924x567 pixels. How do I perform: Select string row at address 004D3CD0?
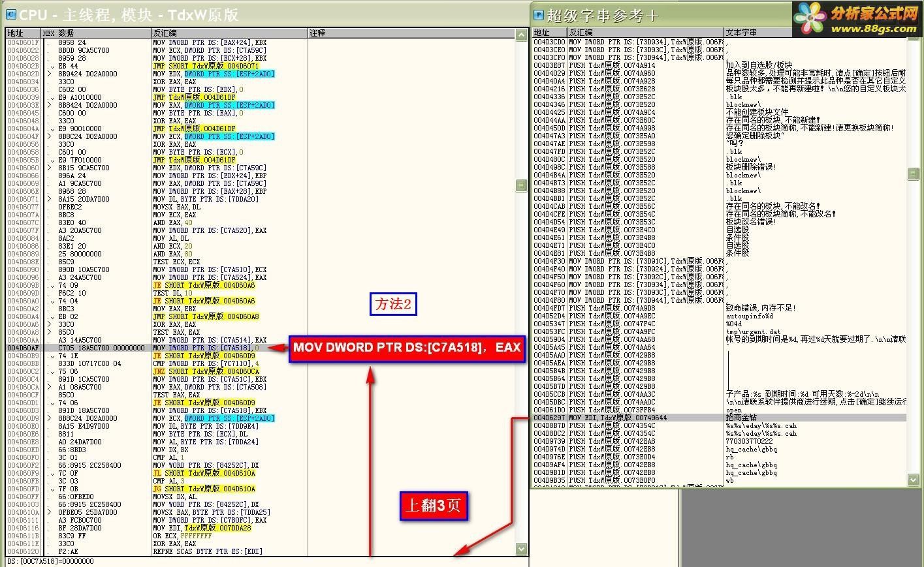(x=720, y=42)
